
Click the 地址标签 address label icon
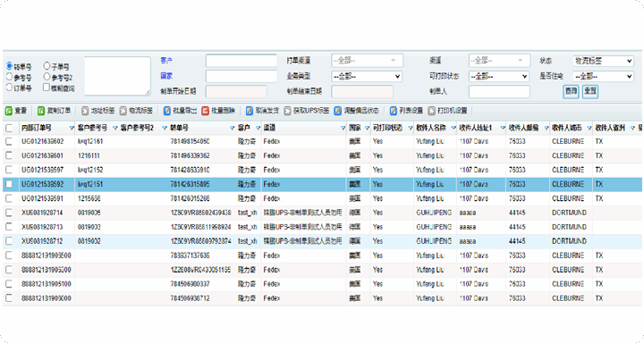click(x=85, y=111)
